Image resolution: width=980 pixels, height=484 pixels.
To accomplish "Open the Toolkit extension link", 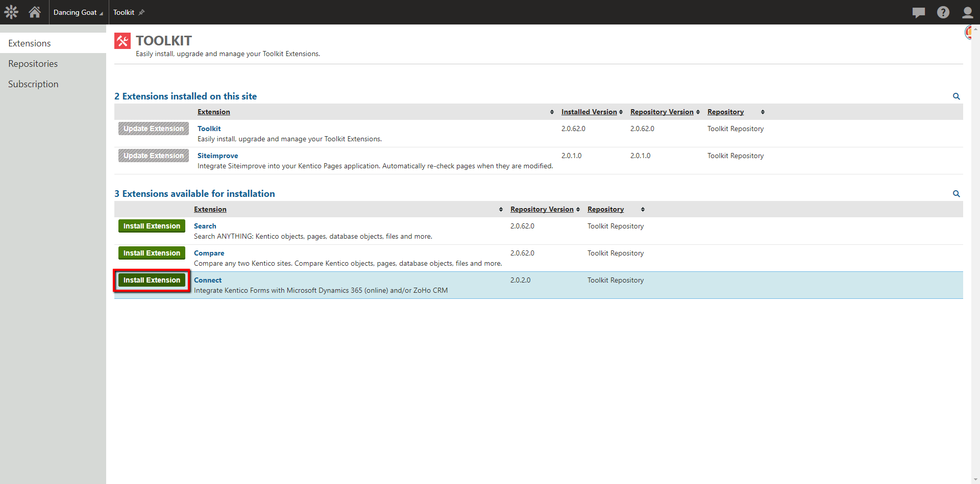I will (209, 129).
